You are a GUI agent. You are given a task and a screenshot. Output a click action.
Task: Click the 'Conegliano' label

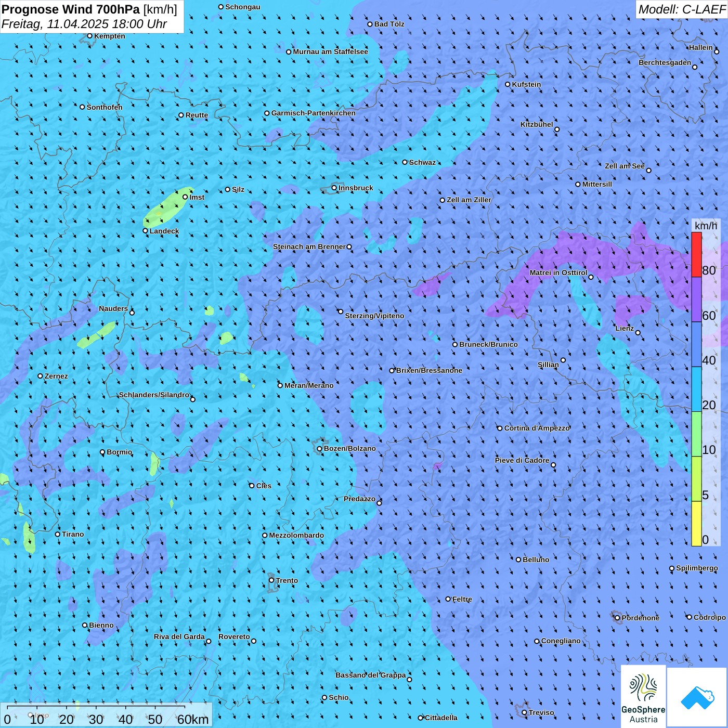coord(561,641)
